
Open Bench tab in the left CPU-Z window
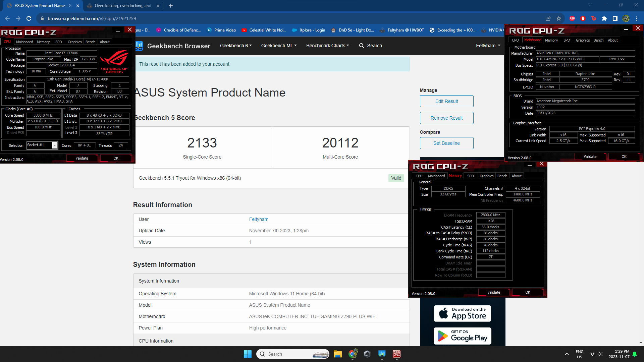tap(90, 42)
